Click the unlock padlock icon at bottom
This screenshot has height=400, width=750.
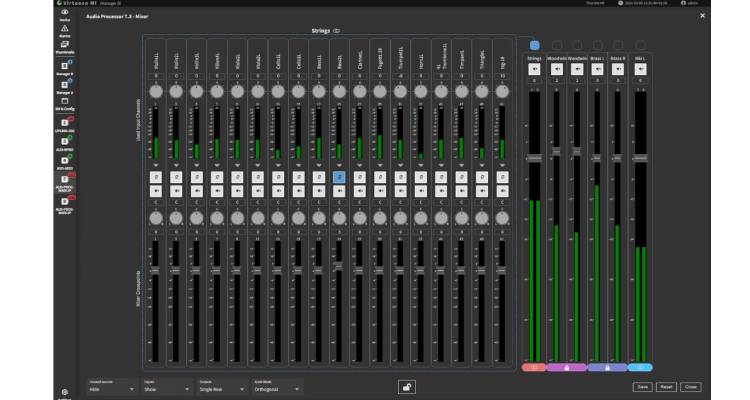coord(407,386)
